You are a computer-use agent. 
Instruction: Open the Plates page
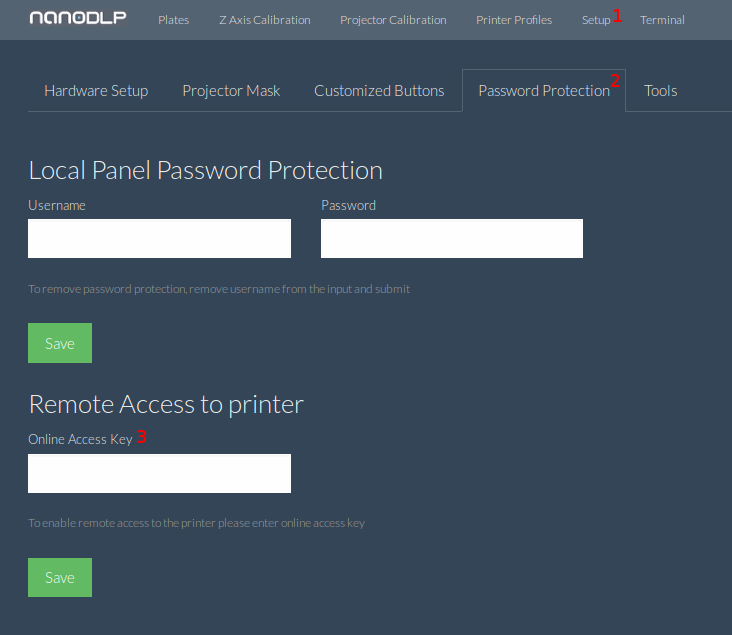[173, 20]
